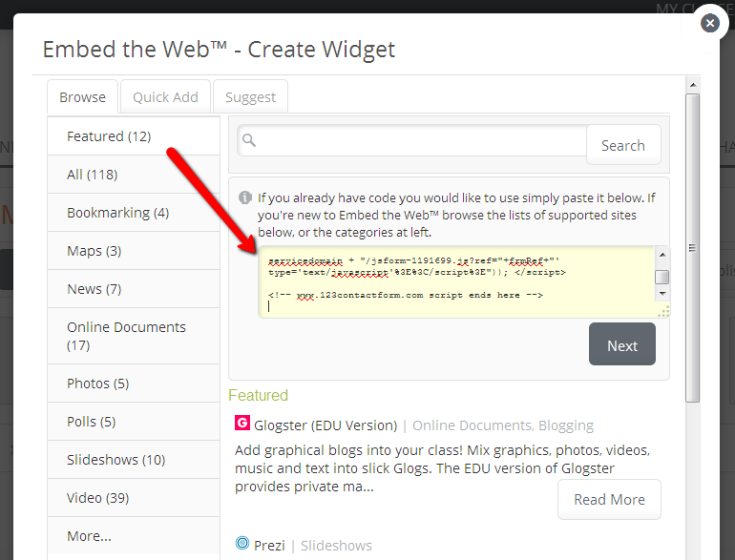Click the Embed the Web dialog title
Screen dimensions: 735x560
[219, 50]
